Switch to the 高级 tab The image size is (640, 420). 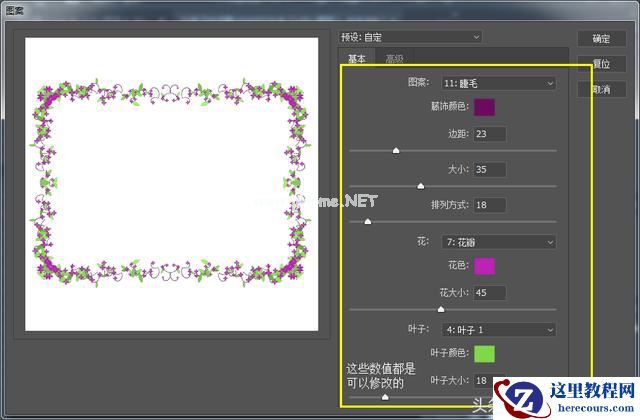394,59
